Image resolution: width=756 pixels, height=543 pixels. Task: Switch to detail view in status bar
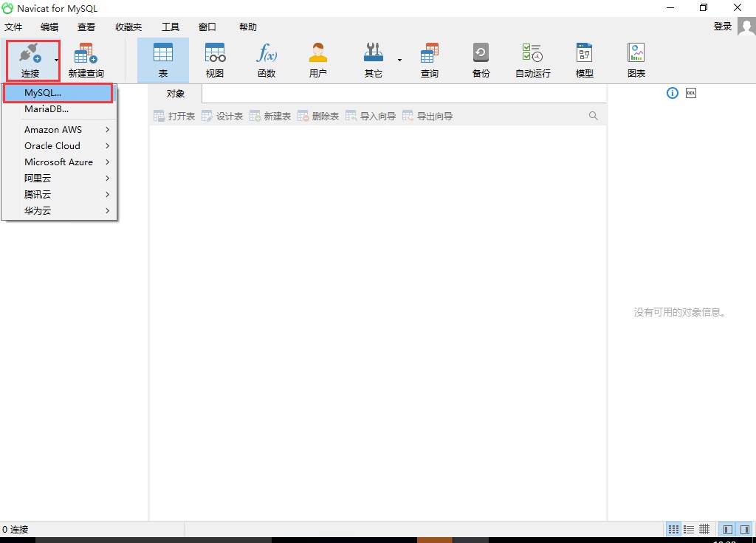pos(704,529)
